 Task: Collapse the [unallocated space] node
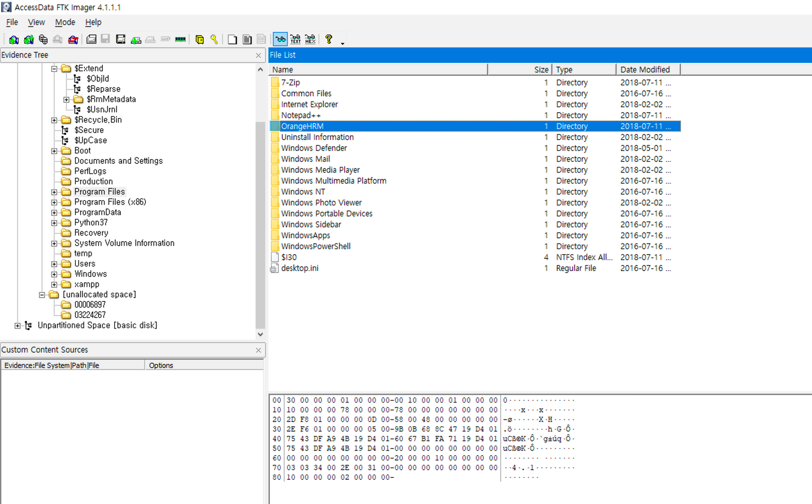pyautogui.click(x=42, y=295)
